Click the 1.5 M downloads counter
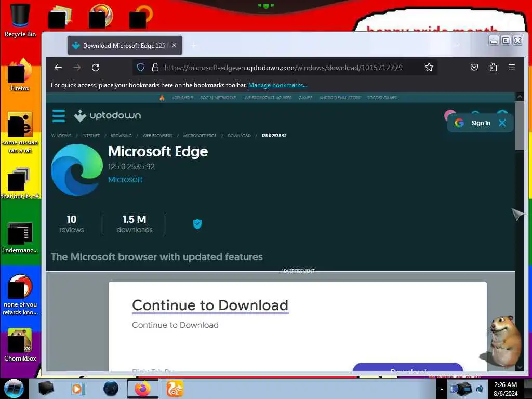This screenshot has height=399, width=532. click(x=135, y=224)
